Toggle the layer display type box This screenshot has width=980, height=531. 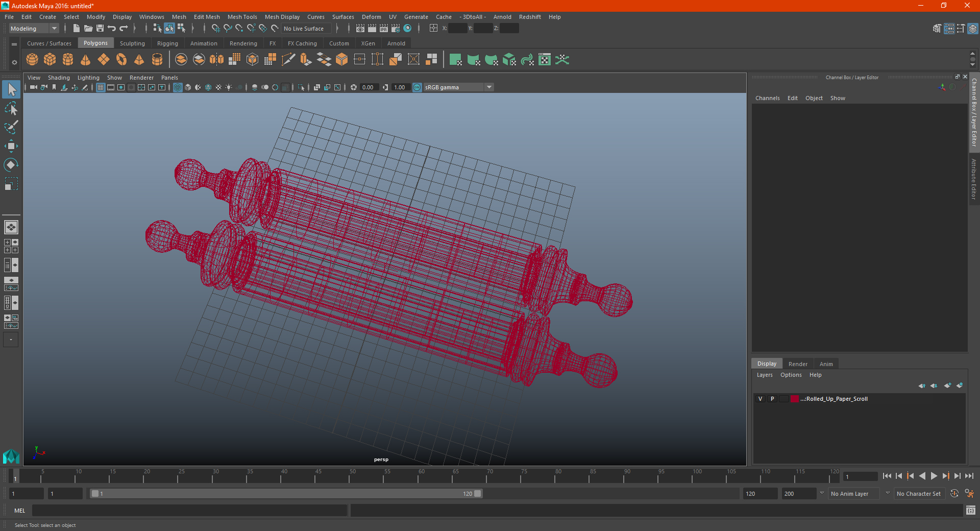784,399
